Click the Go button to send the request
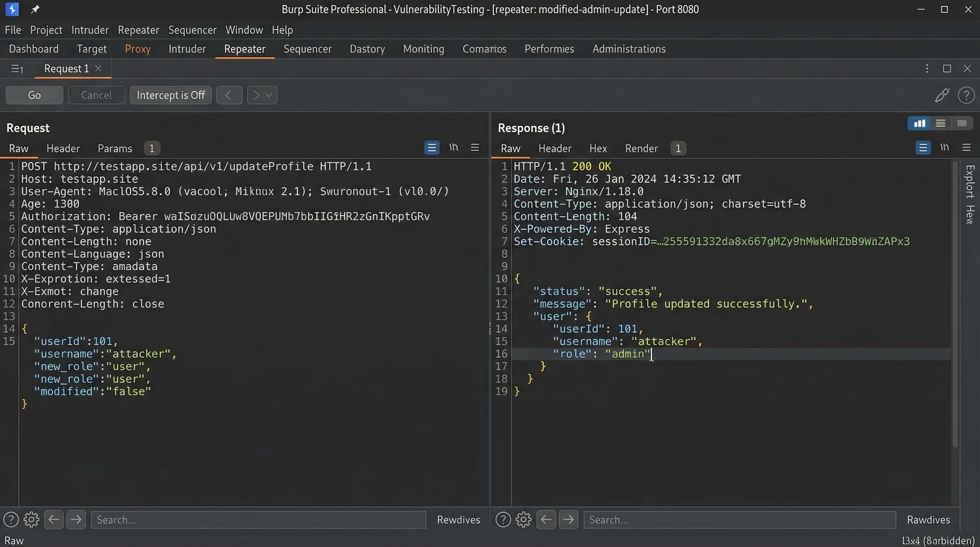This screenshot has height=547, width=980. [x=34, y=95]
